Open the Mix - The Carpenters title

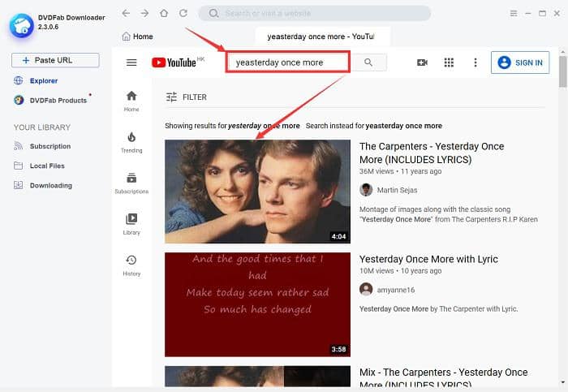click(x=443, y=377)
